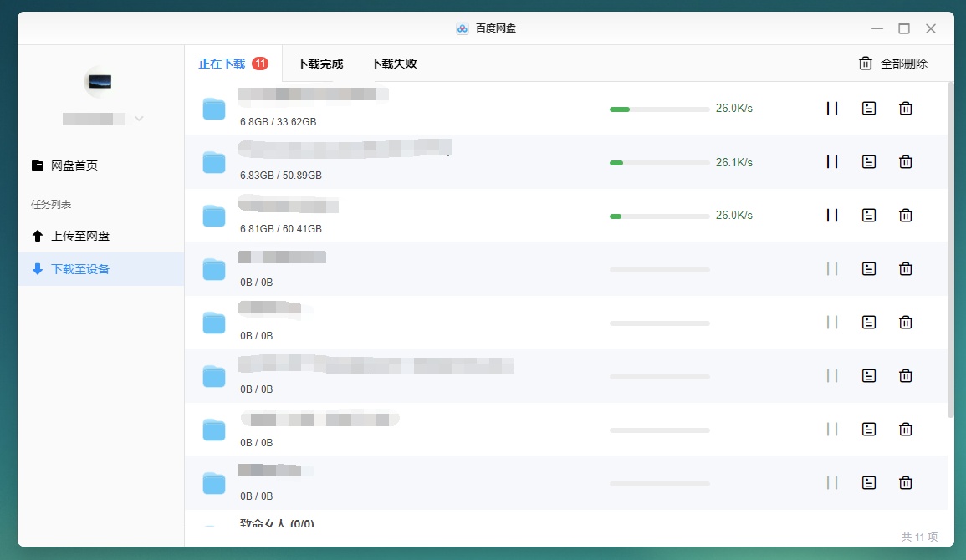Go to 网盘首页 in sidebar
The image size is (966, 560).
(x=74, y=165)
